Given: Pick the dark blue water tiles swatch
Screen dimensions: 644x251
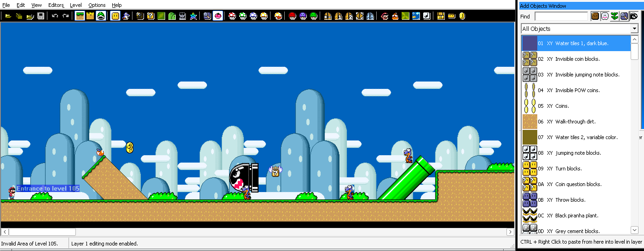Looking at the screenshot, I should [529, 43].
